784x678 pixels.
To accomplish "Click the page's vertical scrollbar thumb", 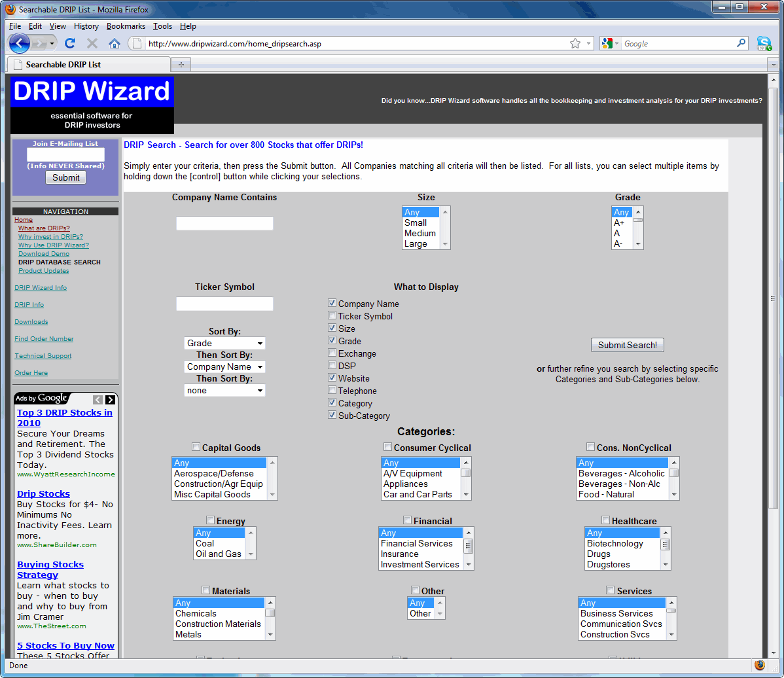I will (773, 298).
